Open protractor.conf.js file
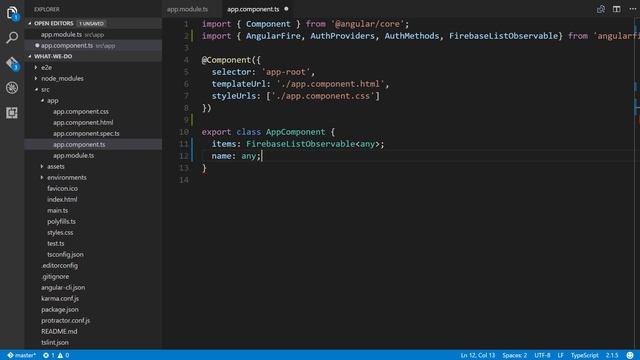640x360 pixels. point(65,321)
